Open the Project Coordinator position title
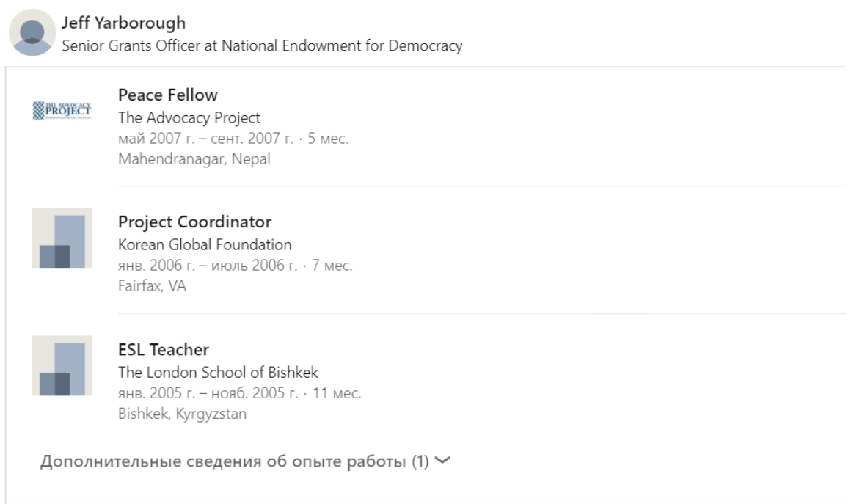Screen dimensions: 865x504 [x=194, y=222]
